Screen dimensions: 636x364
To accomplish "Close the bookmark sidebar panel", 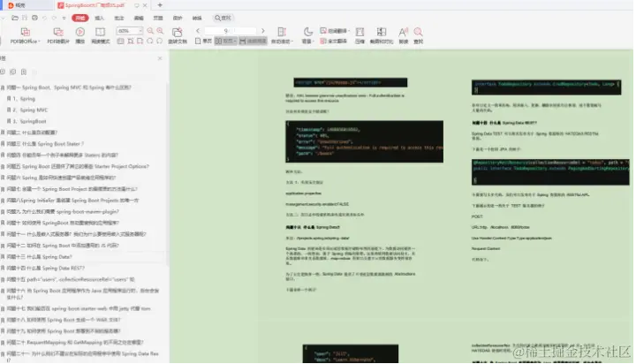I will [160, 58].
